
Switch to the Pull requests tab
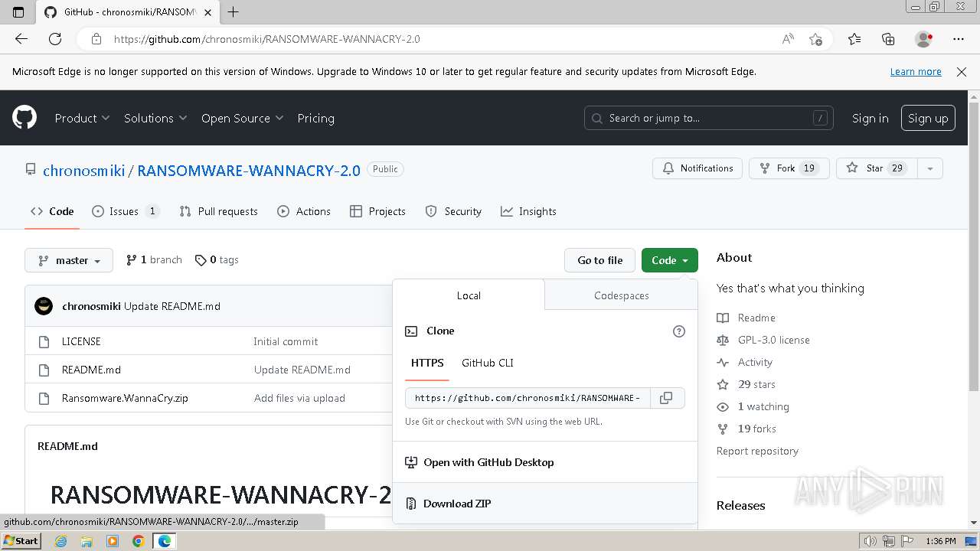[218, 211]
